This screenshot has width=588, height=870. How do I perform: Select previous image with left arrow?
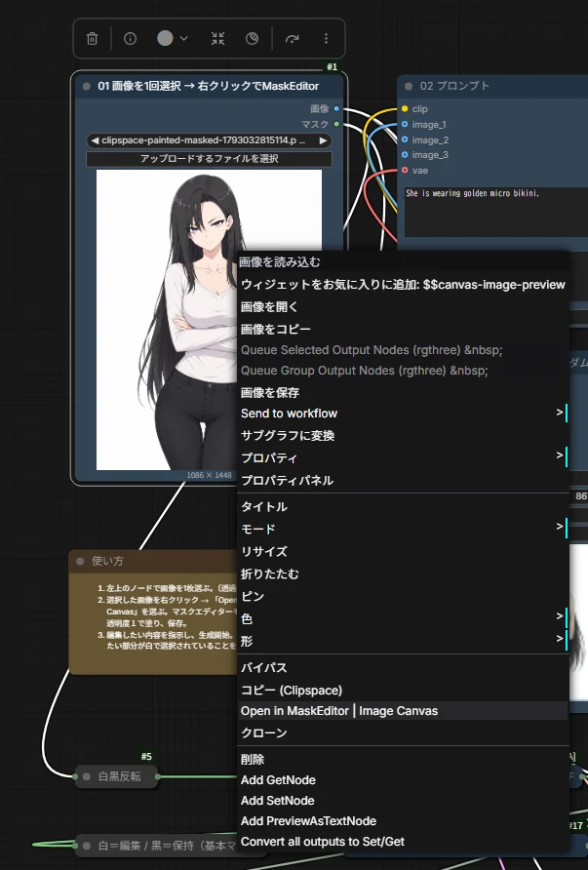pyautogui.click(x=95, y=140)
